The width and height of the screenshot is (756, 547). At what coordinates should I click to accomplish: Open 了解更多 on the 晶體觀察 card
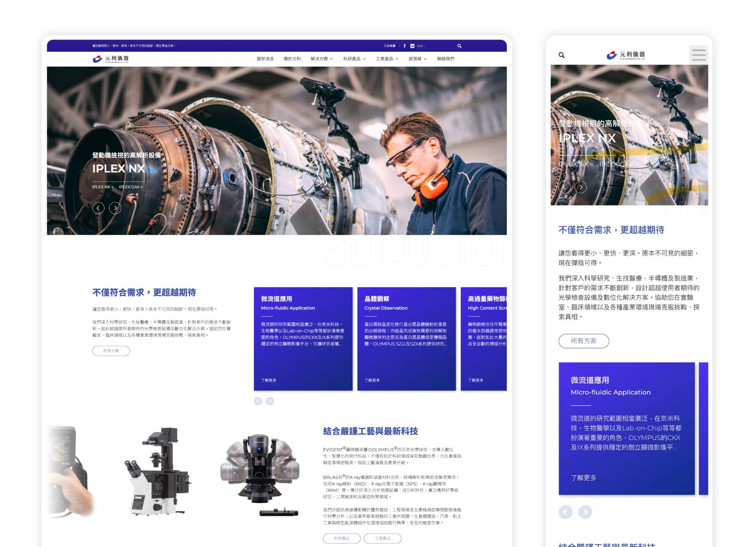[372, 380]
